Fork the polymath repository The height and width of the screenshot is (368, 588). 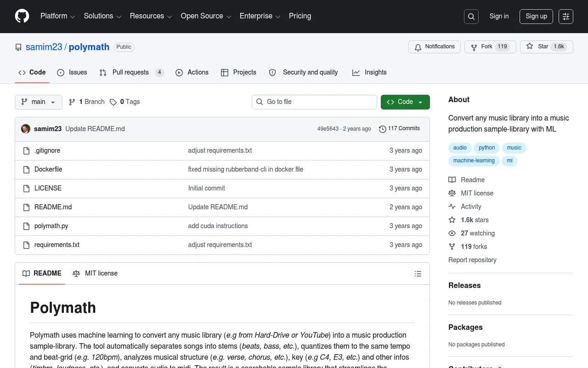490,47
